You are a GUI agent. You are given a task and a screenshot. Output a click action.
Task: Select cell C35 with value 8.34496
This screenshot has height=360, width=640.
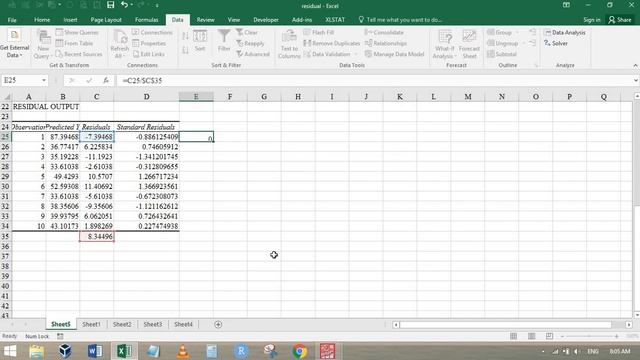pos(97,236)
